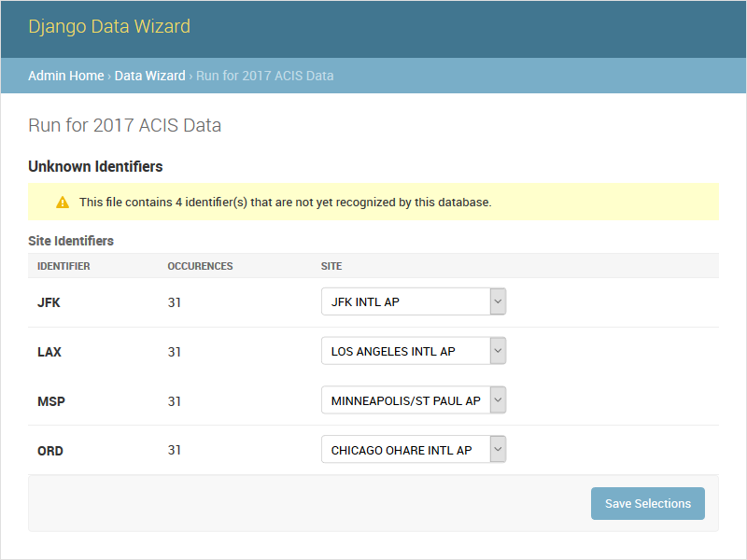Select the Run for 2017 ACIS Data breadcrumb

262,76
